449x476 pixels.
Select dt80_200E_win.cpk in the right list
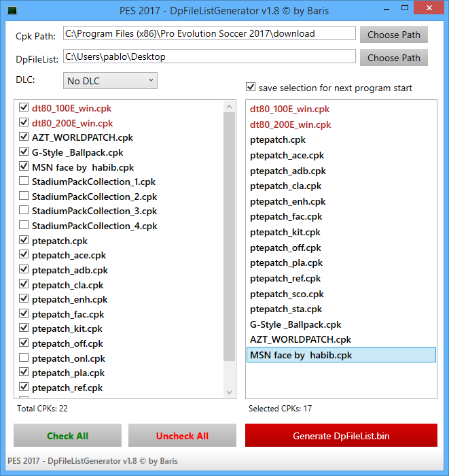coord(342,124)
